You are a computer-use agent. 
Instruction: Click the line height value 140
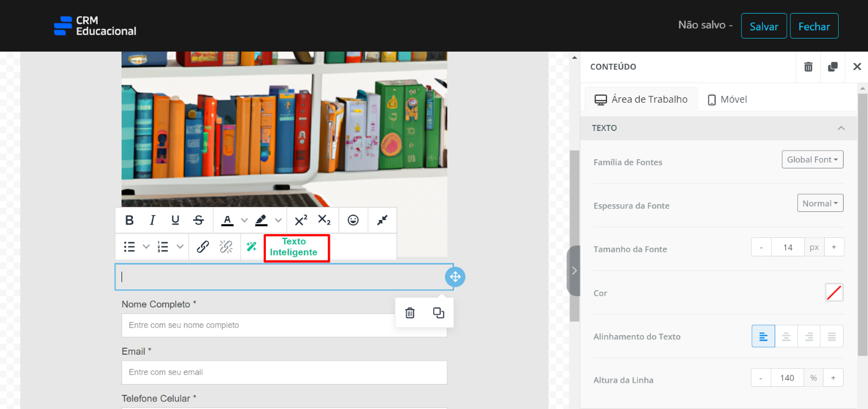coord(787,377)
